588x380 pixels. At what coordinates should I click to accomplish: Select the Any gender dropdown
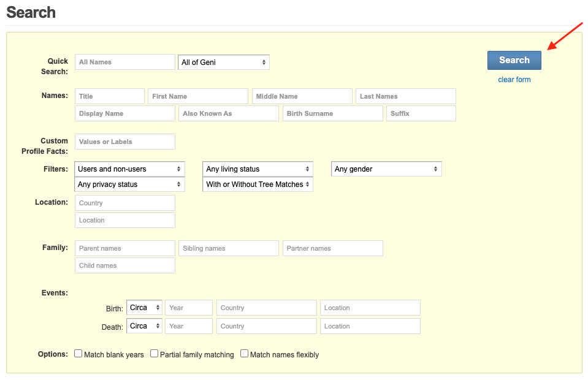(386, 169)
